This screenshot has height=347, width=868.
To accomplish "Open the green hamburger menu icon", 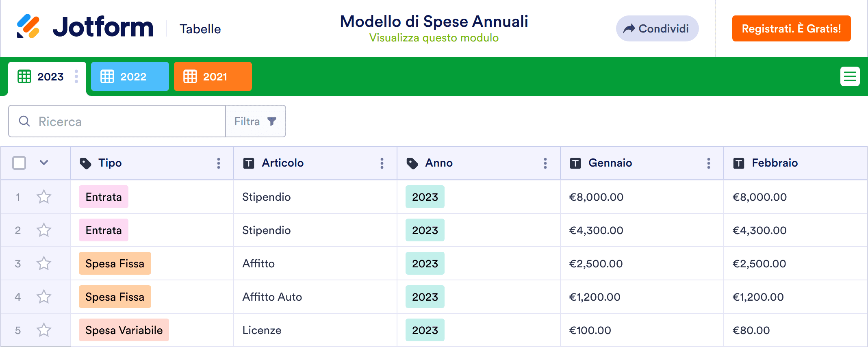I will [x=850, y=76].
